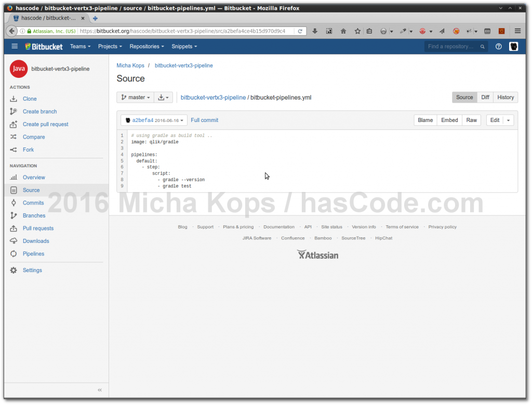Fork the repository using the fork icon
The height and width of the screenshot is (405, 532).
(x=15, y=150)
